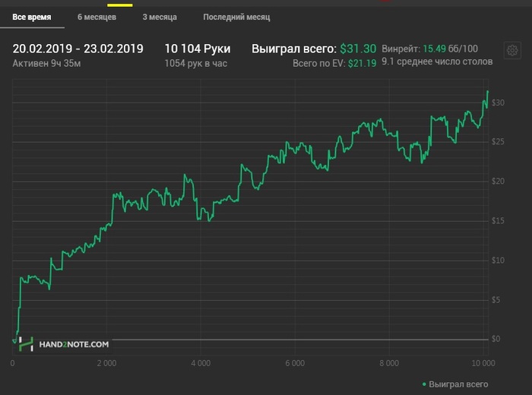
Task: Click the $31.30 total winnings value
Action: 358,49
